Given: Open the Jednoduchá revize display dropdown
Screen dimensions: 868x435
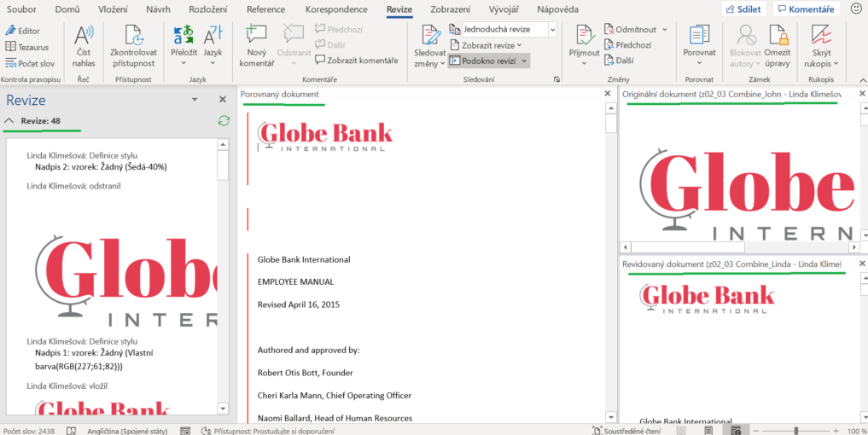Looking at the screenshot, I should coord(552,29).
